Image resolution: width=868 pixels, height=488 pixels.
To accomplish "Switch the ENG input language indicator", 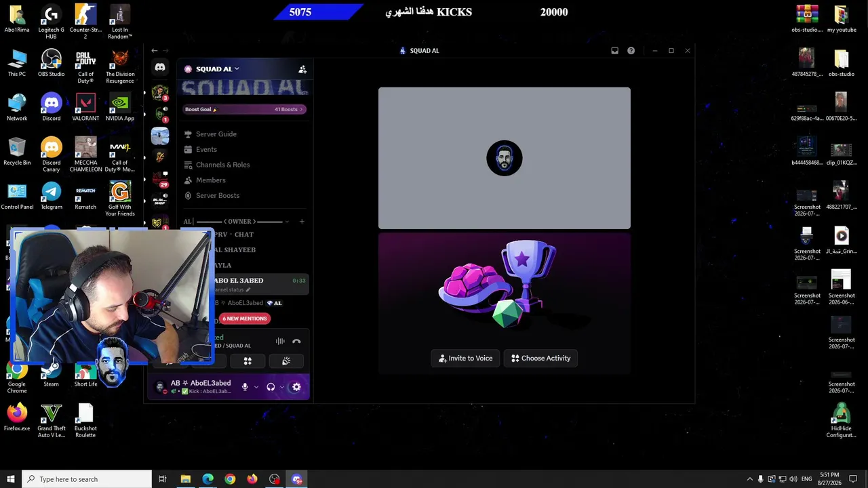I will tap(806, 479).
